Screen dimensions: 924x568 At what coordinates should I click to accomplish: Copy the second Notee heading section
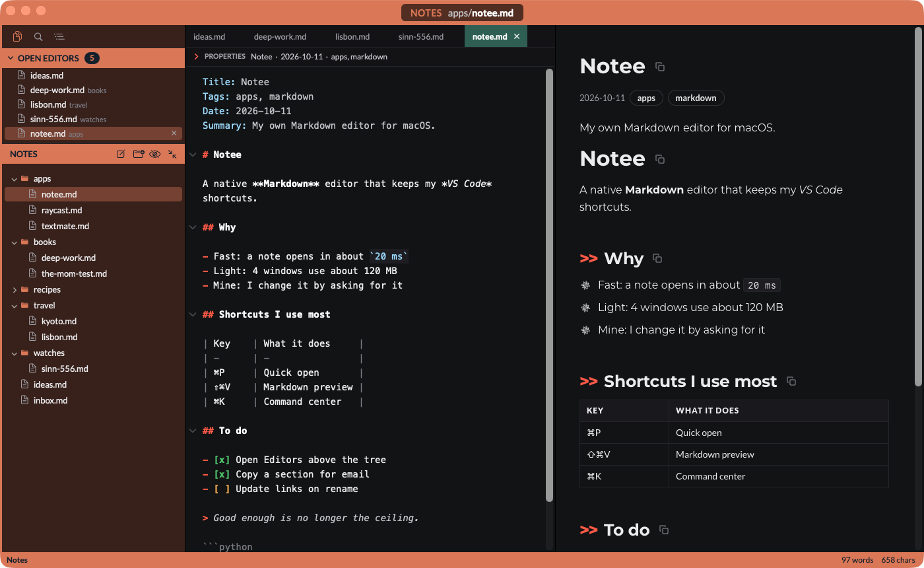(660, 159)
